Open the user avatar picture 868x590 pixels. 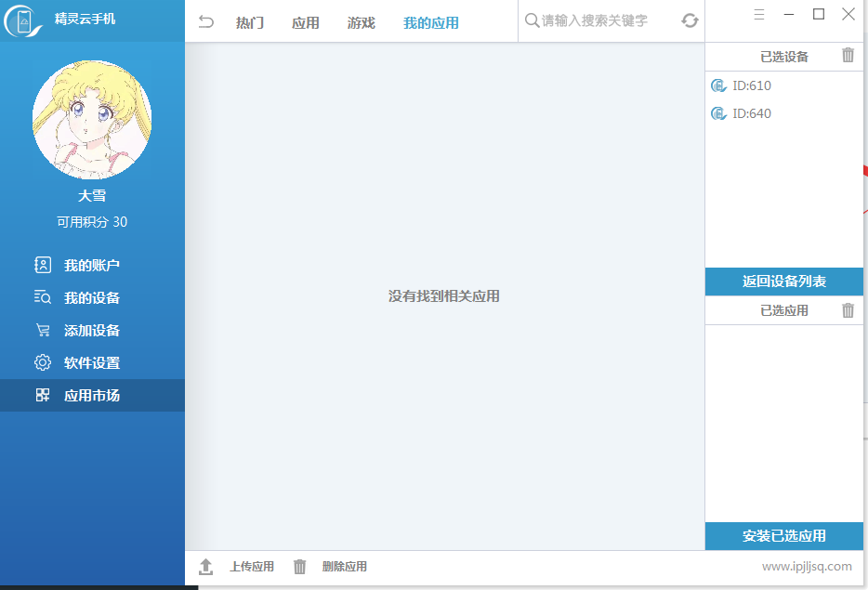pos(92,120)
